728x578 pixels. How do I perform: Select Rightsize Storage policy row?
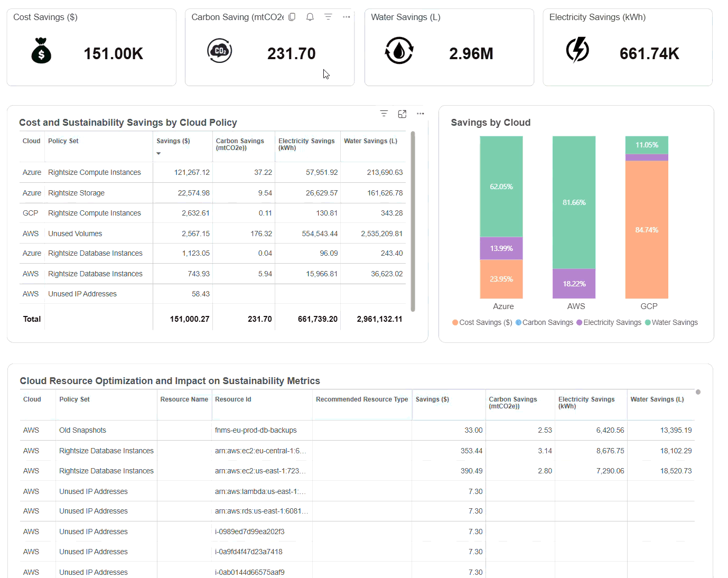point(212,193)
